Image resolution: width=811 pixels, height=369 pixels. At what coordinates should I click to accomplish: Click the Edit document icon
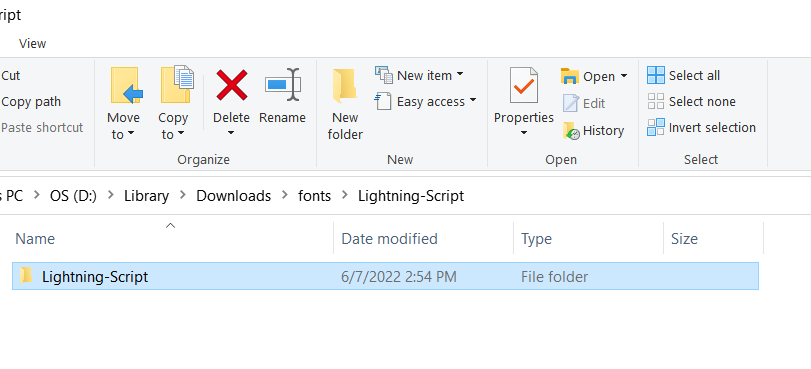pyautogui.click(x=570, y=103)
